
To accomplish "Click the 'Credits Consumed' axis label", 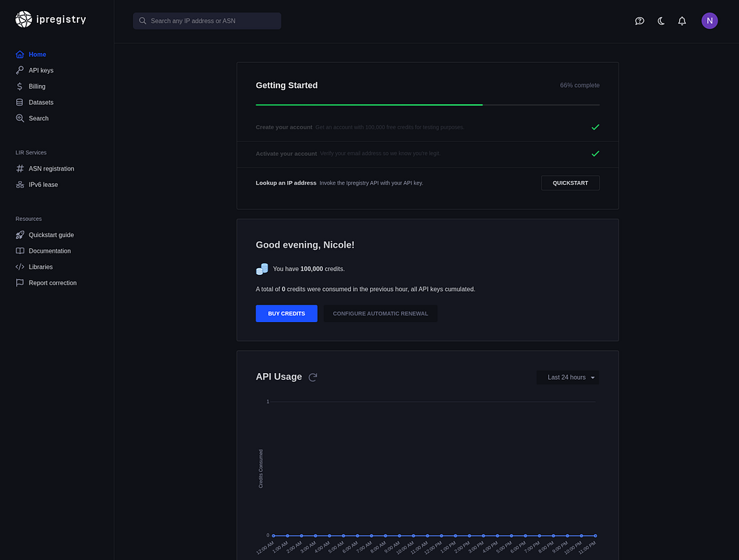I will pyautogui.click(x=261, y=468).
